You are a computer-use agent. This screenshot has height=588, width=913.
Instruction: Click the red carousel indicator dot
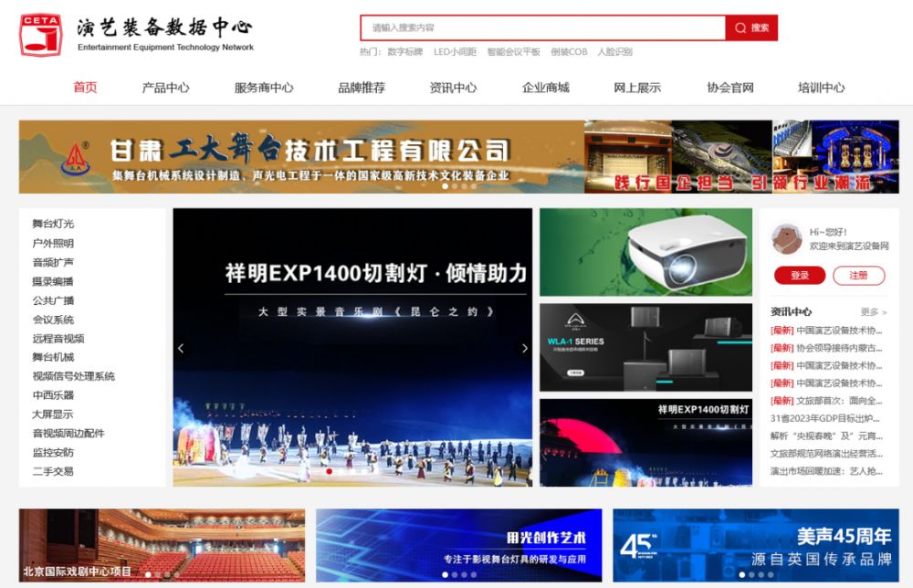[x=329, y=471]
